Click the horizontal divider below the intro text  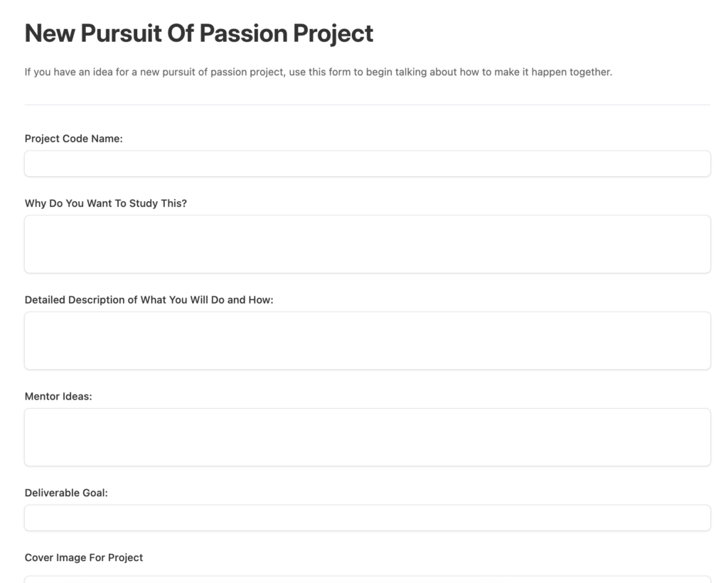coord(368,105)
